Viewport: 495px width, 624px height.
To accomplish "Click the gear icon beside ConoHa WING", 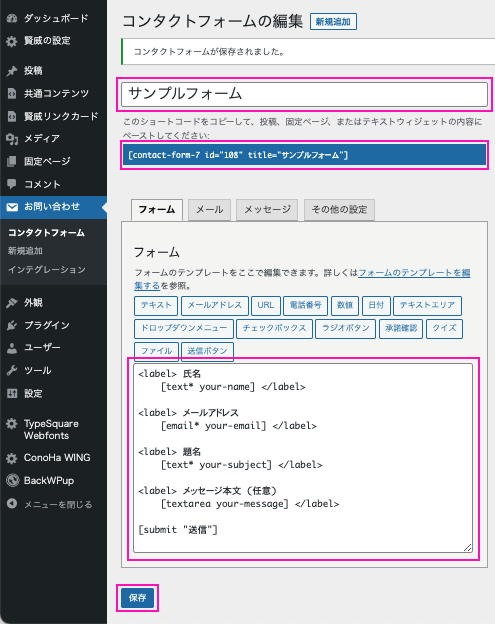I will pos(12,458).
